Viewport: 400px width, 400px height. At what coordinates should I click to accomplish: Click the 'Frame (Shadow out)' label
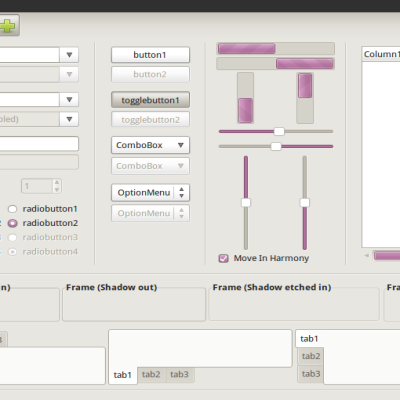[x=111, y=287]
